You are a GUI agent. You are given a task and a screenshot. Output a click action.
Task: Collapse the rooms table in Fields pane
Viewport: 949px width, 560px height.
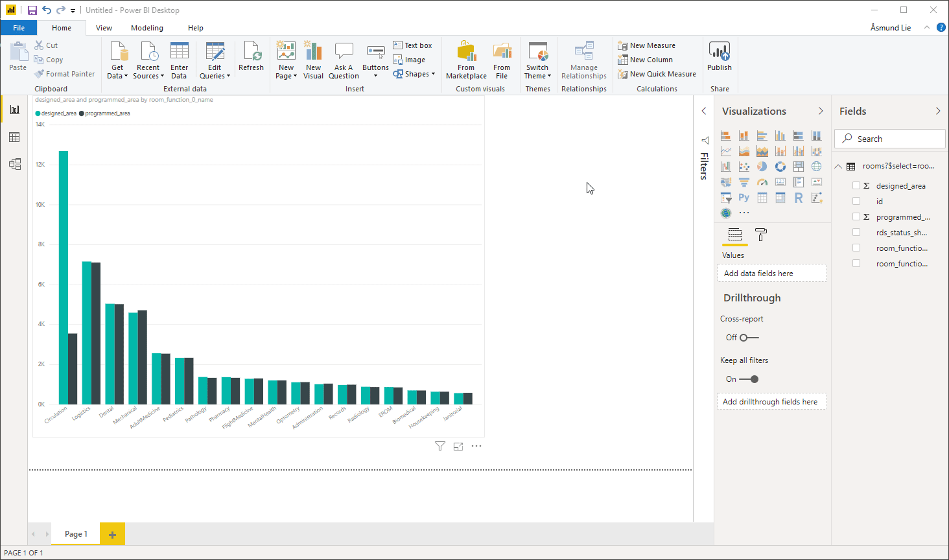click(x=838, y=165)
